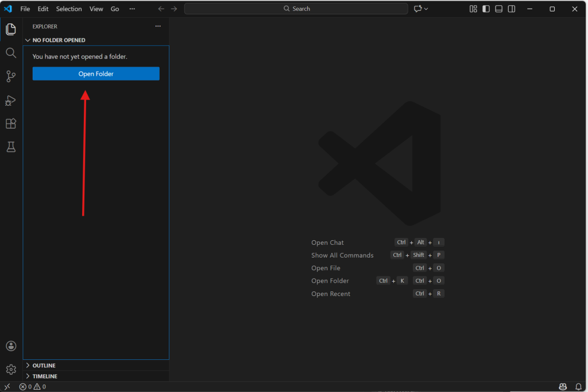Open the Run and Debug view
Screen dimensions: 588x392
point(10,101)
